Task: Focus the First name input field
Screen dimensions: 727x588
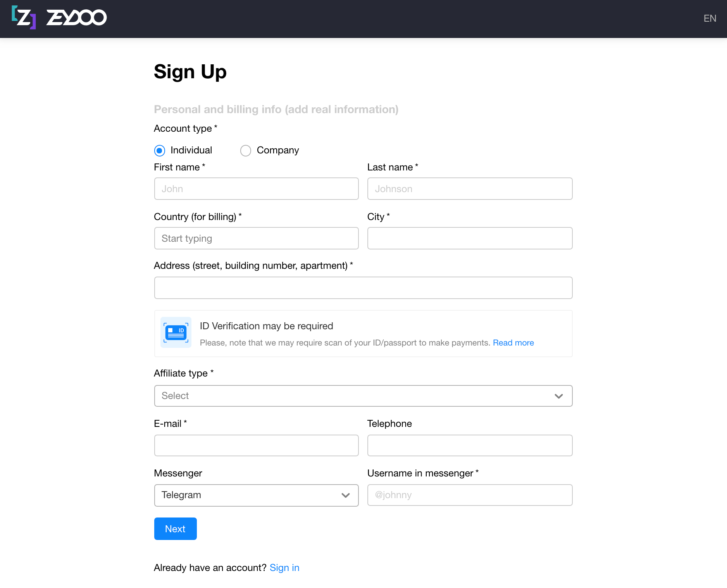Action: coord(256,189)
